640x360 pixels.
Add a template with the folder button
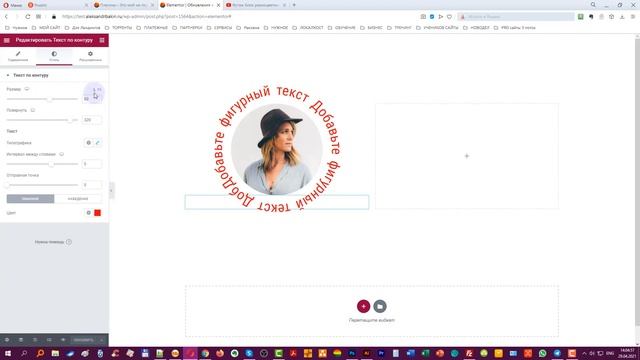(380, 306)
